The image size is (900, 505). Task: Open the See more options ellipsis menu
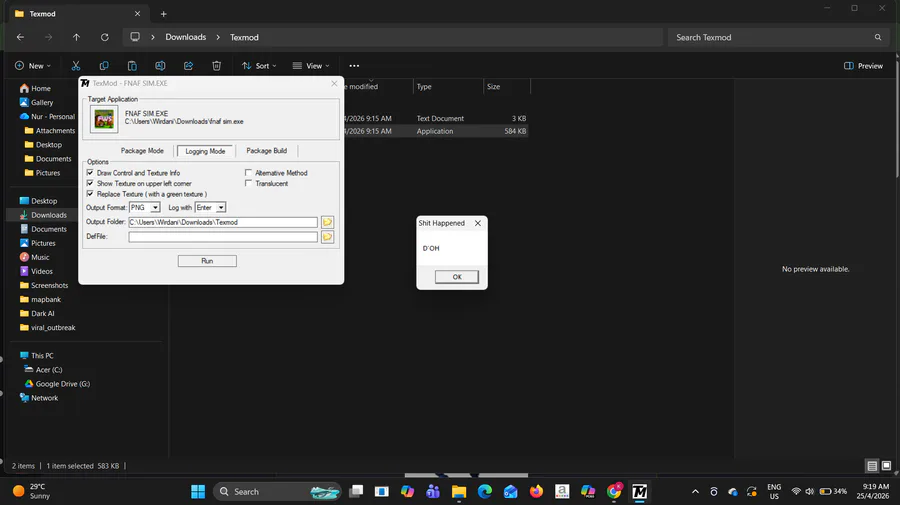pyautogui.click(x=354, y=66)
